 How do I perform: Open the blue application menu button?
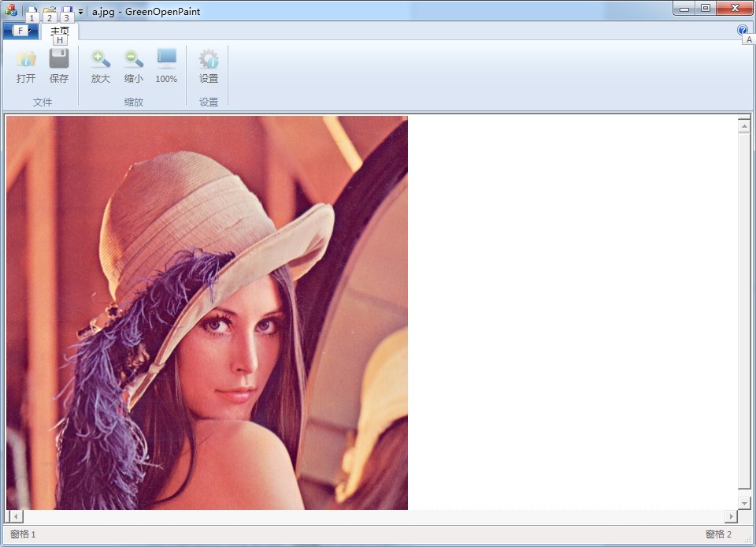(x=20, y=31)
